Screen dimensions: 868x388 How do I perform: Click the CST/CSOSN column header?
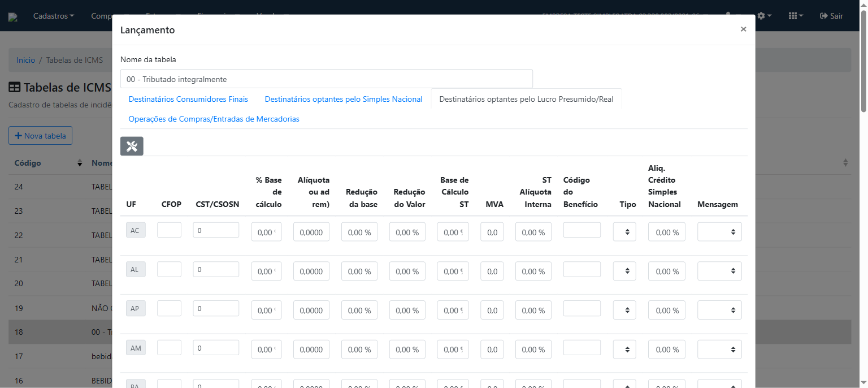click(x=218, y=204)
